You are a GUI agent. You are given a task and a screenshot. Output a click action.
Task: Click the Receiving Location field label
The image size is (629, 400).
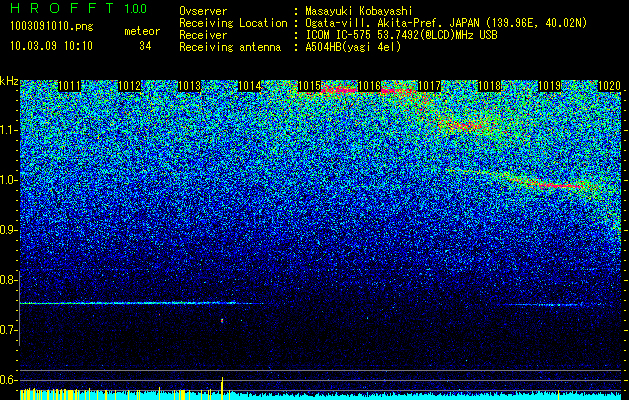pyautogui.click(x=233, y=23)
